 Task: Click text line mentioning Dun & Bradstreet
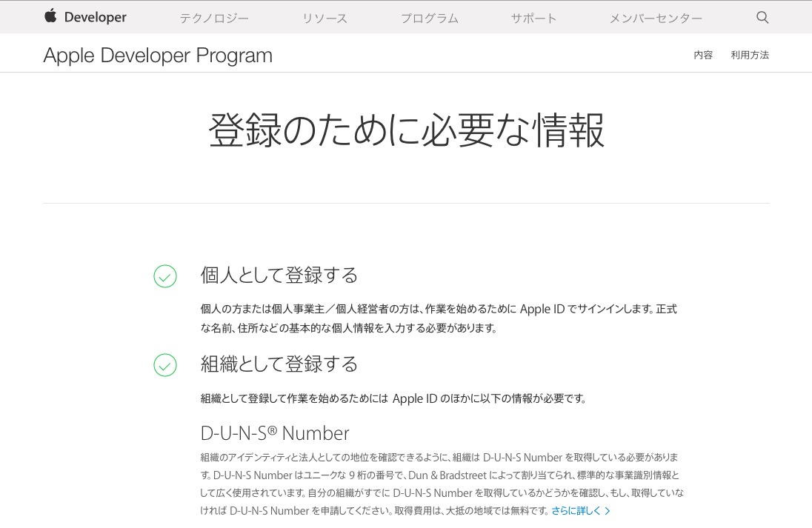439,475
